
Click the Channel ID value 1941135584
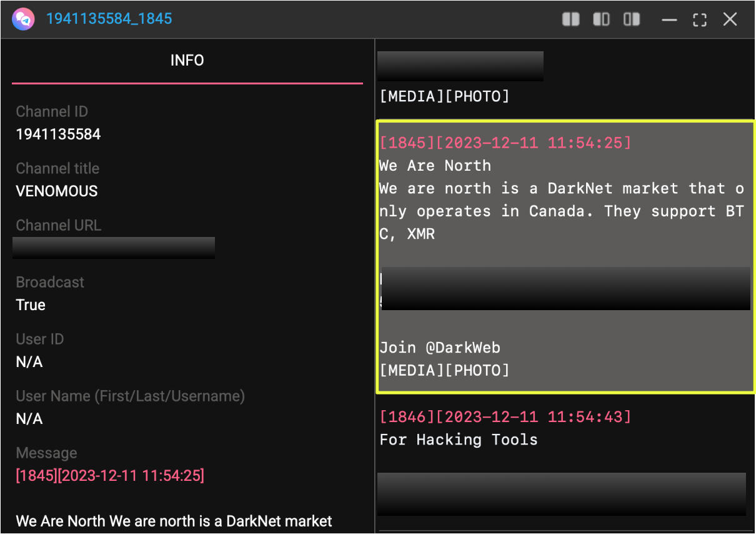(x=58, y=134)
